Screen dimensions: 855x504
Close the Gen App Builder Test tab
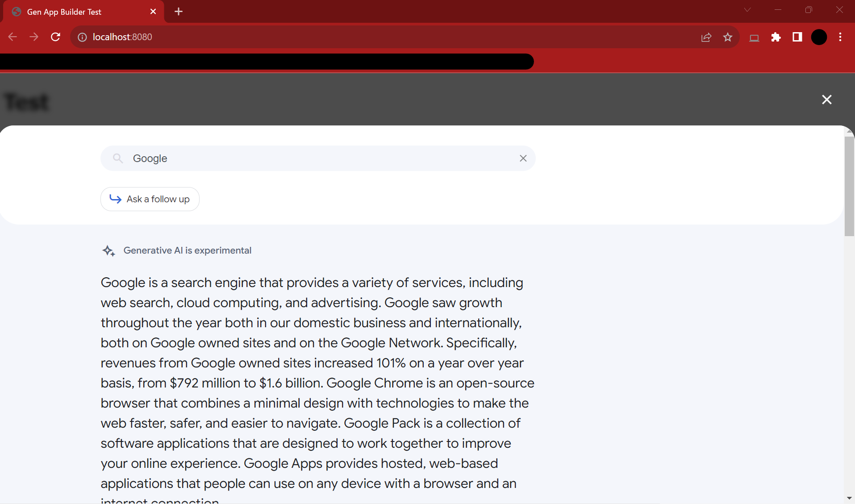click(153, 12)
